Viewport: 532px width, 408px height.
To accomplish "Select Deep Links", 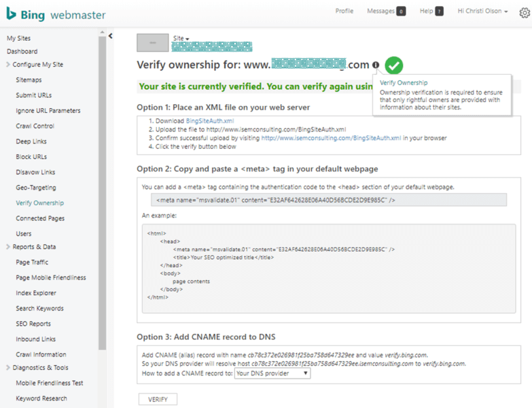I will pos(31,141).
